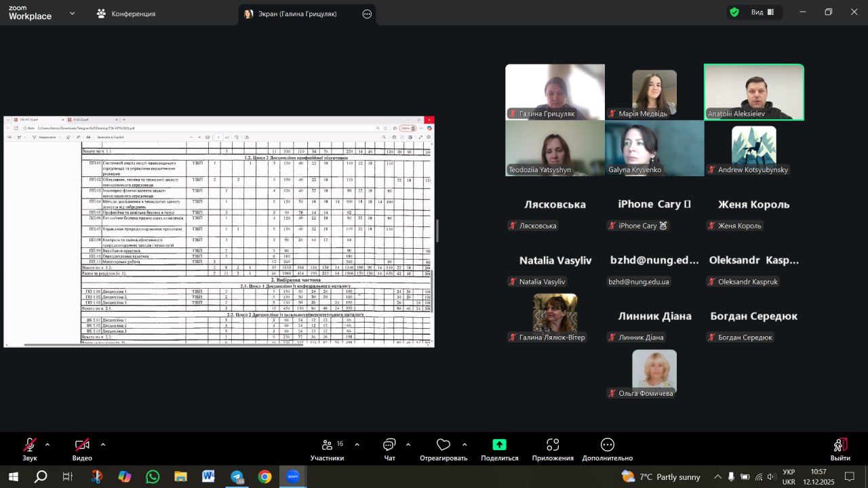Click the green encryption shield icon
This screenshot has width=868, height=488.
(x=734, y=12)
